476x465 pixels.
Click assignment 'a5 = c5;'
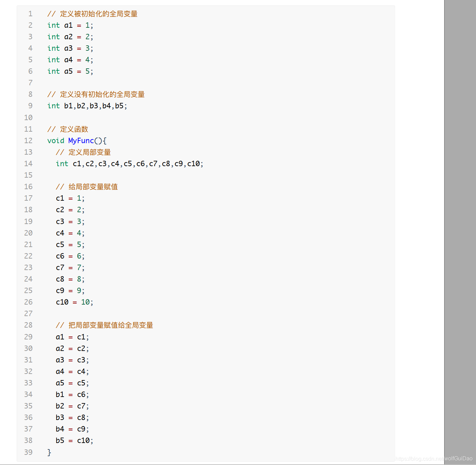72,383
